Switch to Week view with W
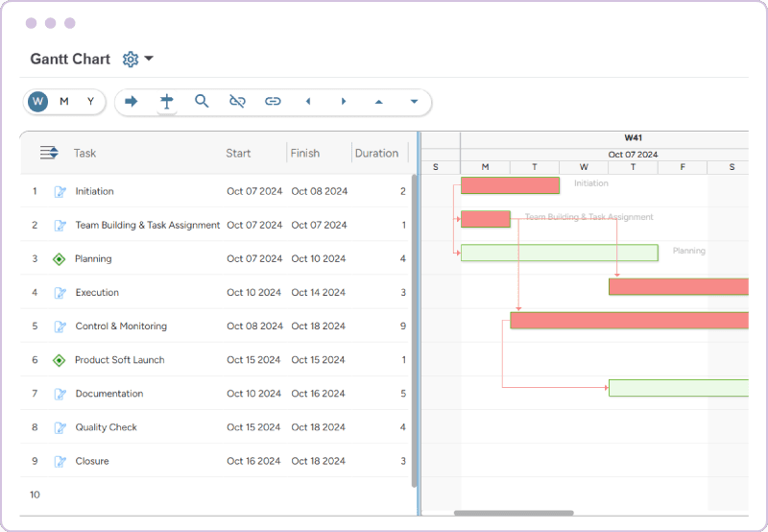 point(37,102)
